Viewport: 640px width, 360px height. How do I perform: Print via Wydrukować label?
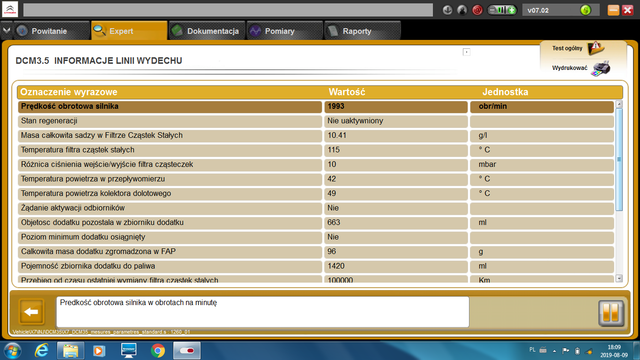(x=569, y=68)
